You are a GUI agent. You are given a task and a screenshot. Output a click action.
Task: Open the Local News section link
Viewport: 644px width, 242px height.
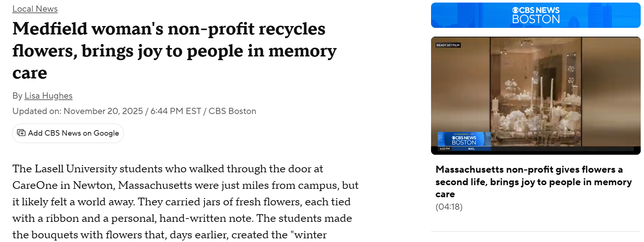35,9
